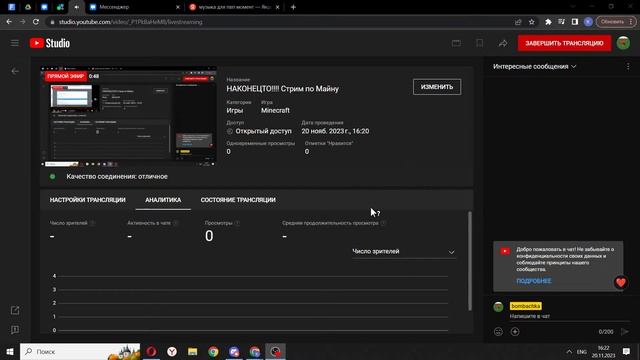Bookmark this page with star icon
The width and height of the screenshot is (640, 360).
tap(531, 22)
